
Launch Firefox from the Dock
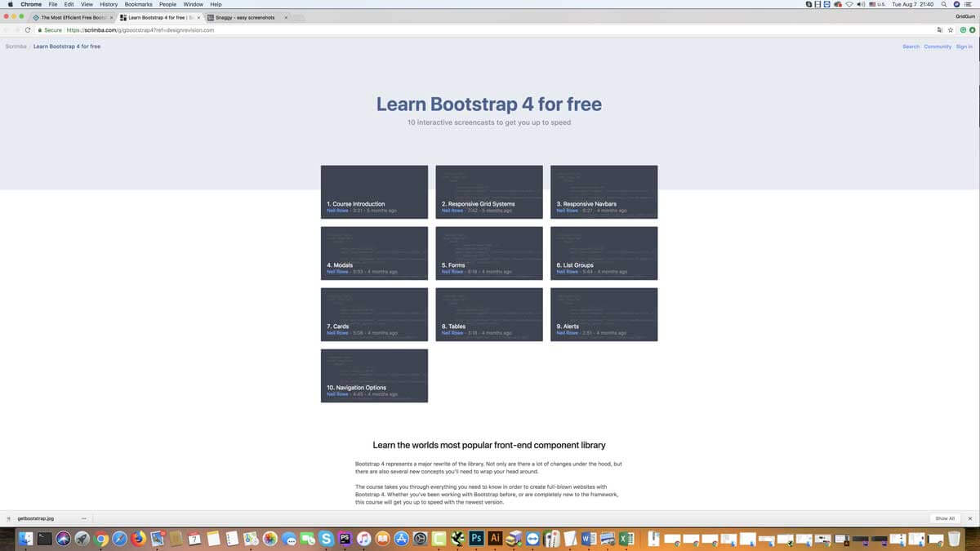139,539
